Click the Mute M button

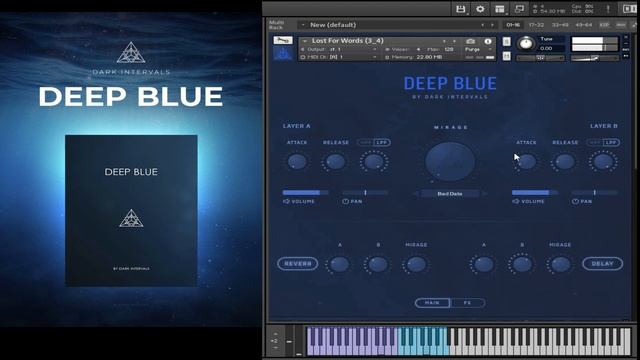pos(507,56)
